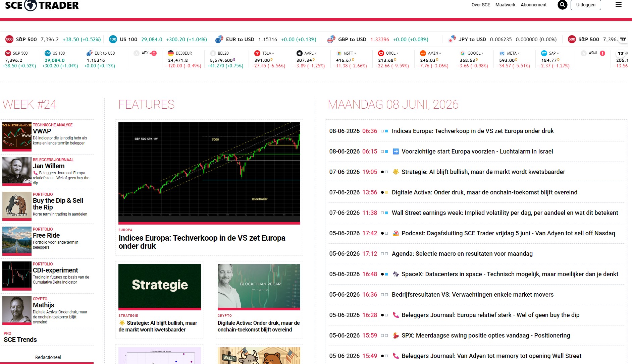Click the red warning icon beside ASML
632x364 pixels.
[602, 53]
